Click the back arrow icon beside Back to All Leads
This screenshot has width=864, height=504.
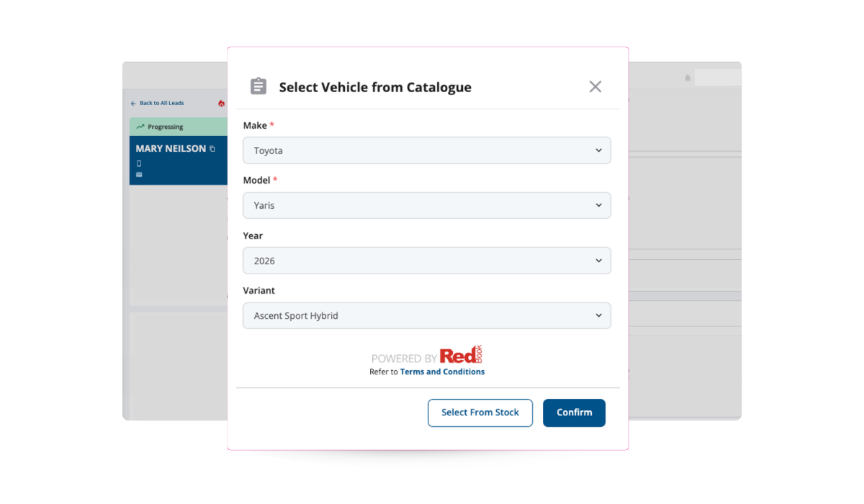pyautogui.click(x=133, y=104)
